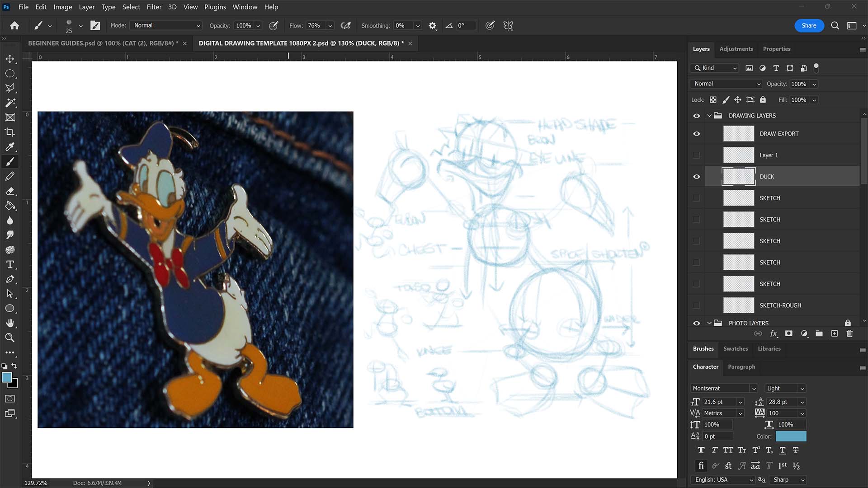Select the Pen tool
The width and height of the screenshot is (868, 488).
[x=10, y=279]
